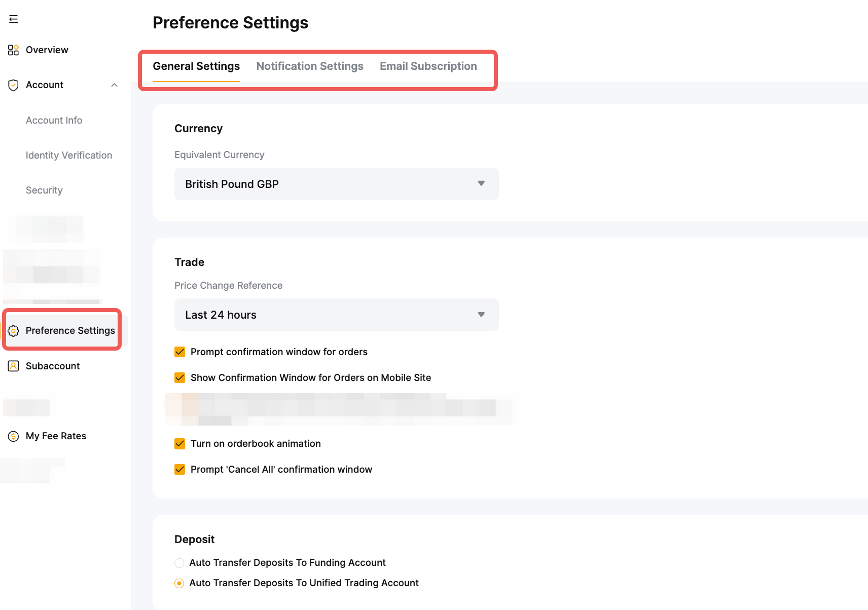Open the Equivalent Currency dropdown

pyautogui.click(x=336, y=184)
